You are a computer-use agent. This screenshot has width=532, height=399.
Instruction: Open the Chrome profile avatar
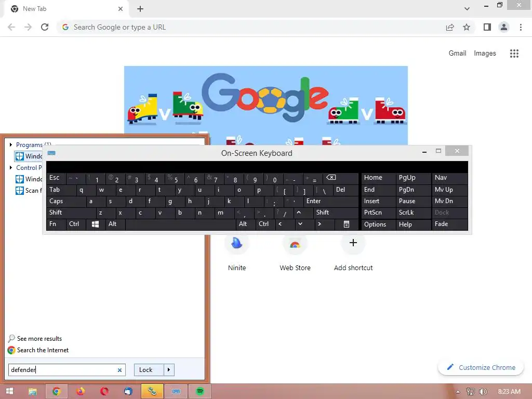(504, 27)
